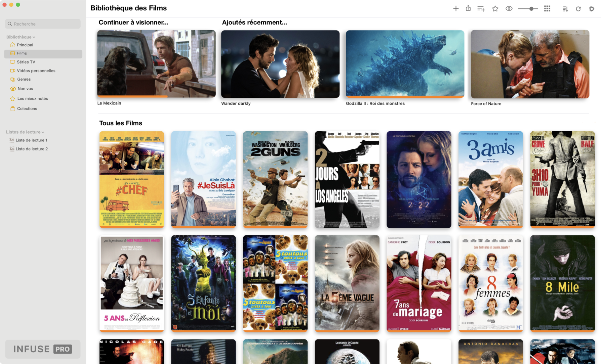The height and width of the screenshot is (364, 601).
Task: Open the 3 amis movie poster
Action: (491, 180)
